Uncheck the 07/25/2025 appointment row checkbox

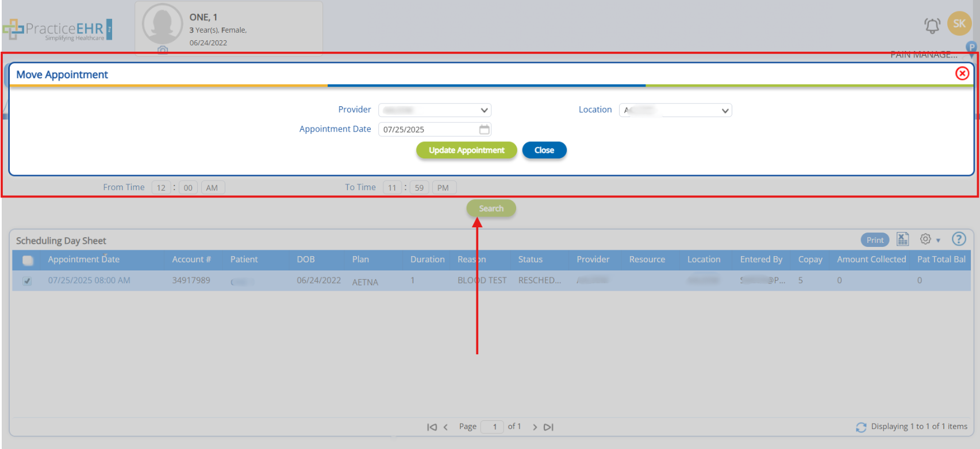pos(27,281)
